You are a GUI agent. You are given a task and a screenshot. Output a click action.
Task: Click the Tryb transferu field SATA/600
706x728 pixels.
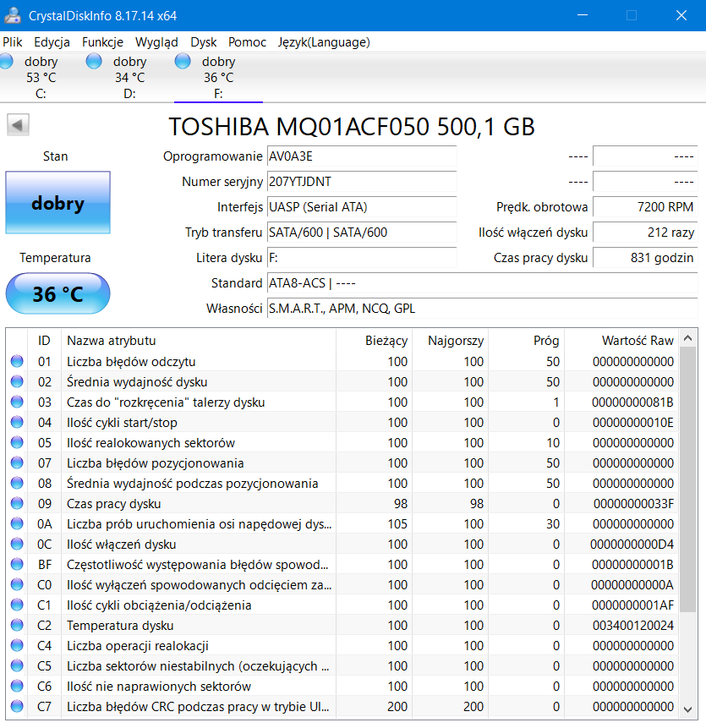[362, 233]
